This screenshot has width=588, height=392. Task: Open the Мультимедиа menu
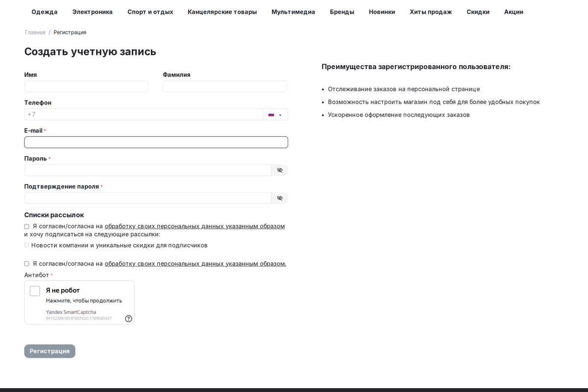(294, 12)
